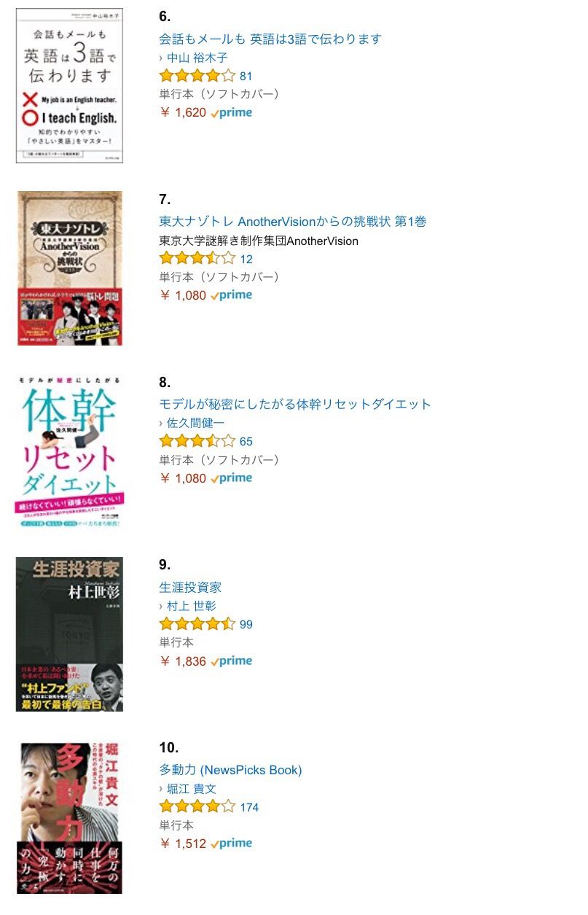Click star rating for 東大ナゾトレ book
Screen dimensions: 588x915
tap(197, 259)
